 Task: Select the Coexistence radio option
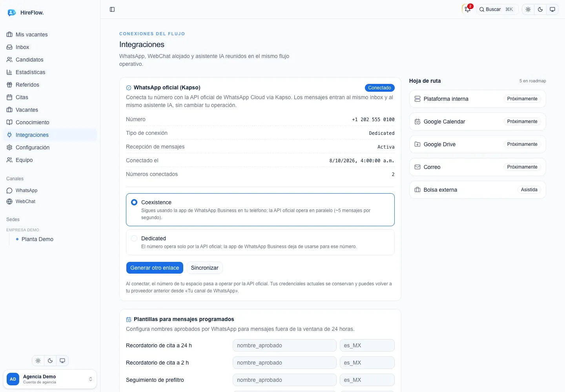(134, 202)
